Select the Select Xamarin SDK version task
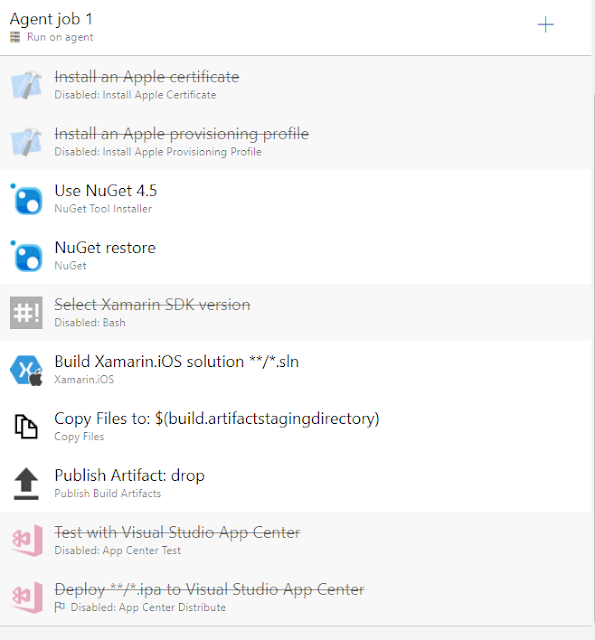 295,313
